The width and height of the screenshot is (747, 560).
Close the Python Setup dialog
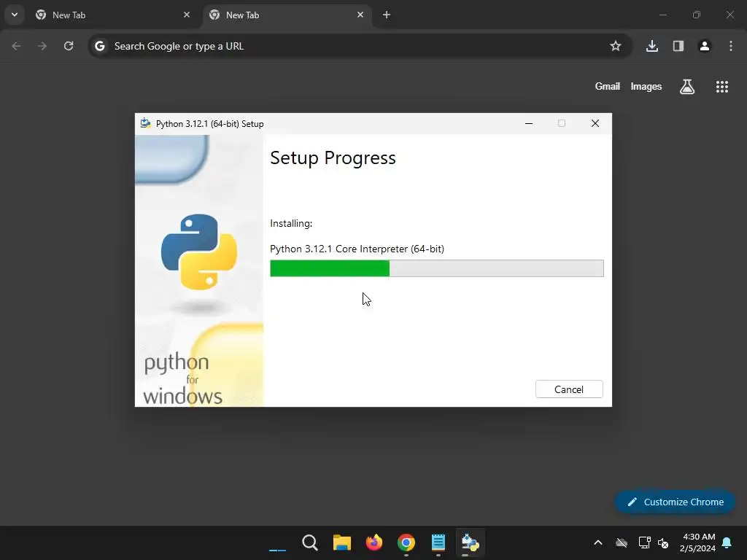(595, 123)
